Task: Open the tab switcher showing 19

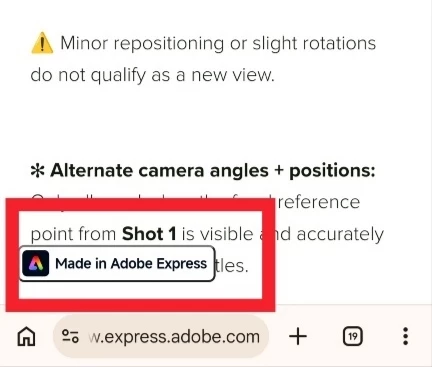Action: (x=353, y=336)
